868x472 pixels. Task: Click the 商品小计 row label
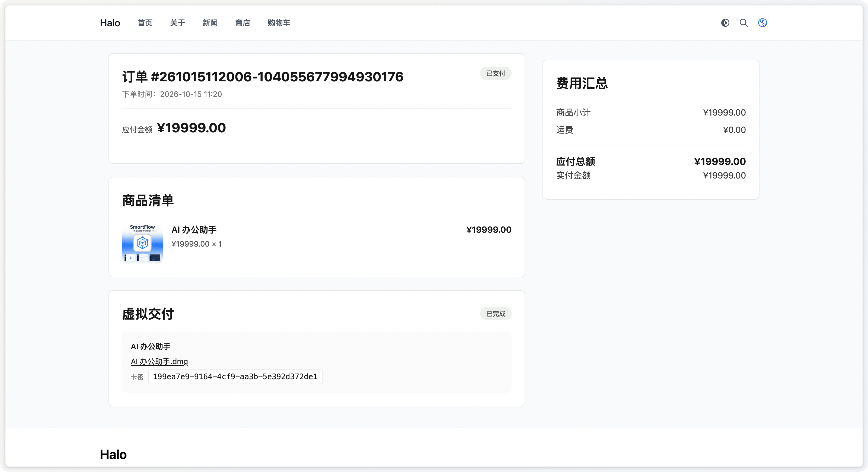[x=573, y=113]
